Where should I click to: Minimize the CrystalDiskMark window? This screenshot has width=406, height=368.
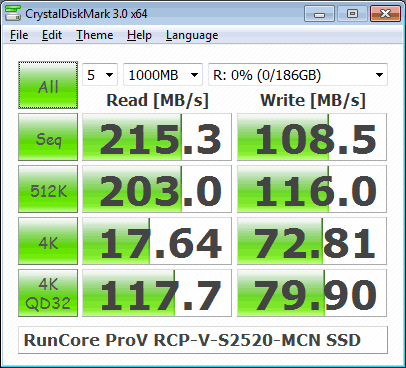(319, 14)
